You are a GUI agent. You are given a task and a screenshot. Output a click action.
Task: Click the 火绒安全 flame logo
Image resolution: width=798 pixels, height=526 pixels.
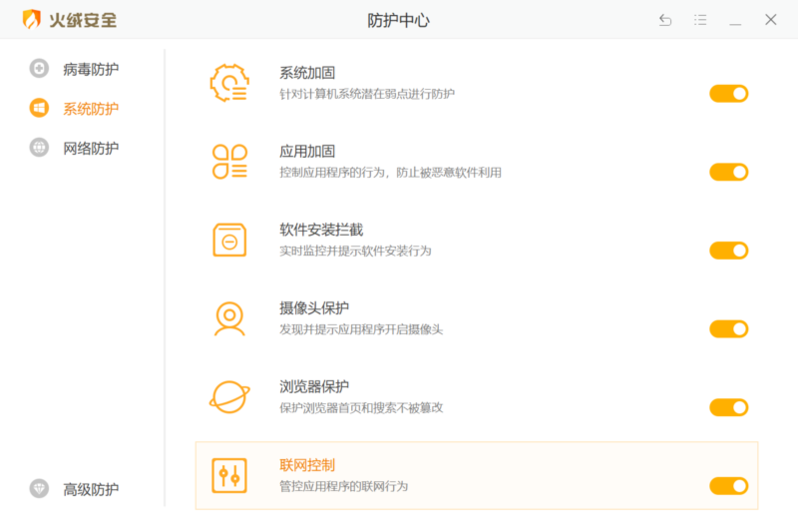coord(32,20)
